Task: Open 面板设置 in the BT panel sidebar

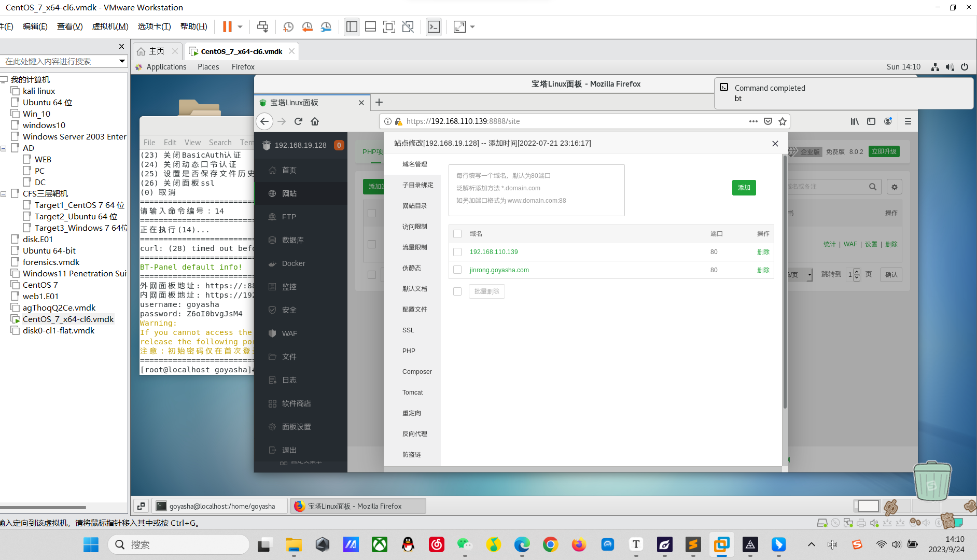Action: tap(301, 427)
